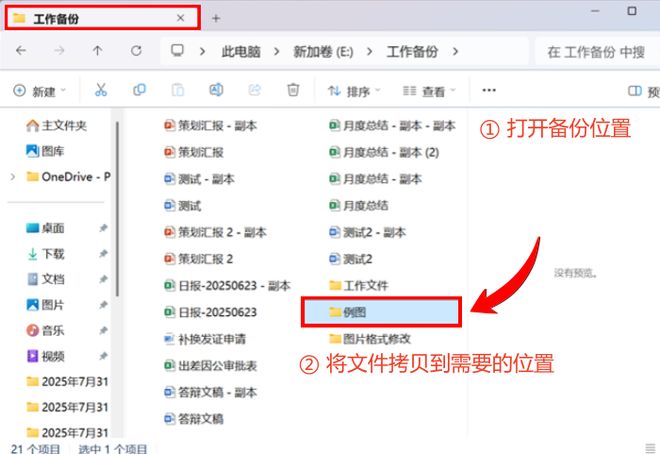Click the Share icon in toolbar
This screenshot has height=454, width=660.
click(x=254, y=90)
